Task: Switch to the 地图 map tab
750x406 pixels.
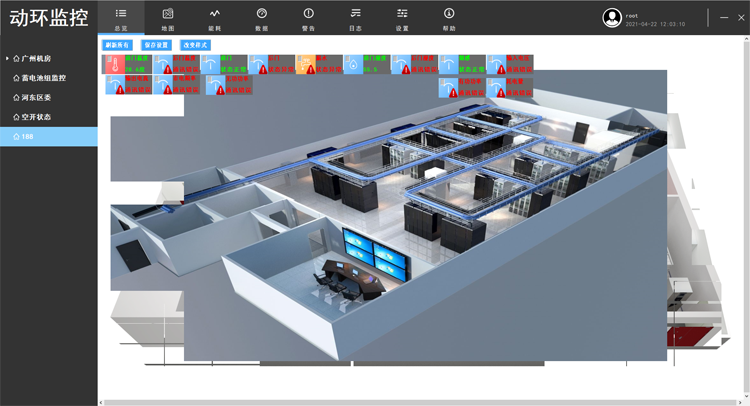Action: 167,18
